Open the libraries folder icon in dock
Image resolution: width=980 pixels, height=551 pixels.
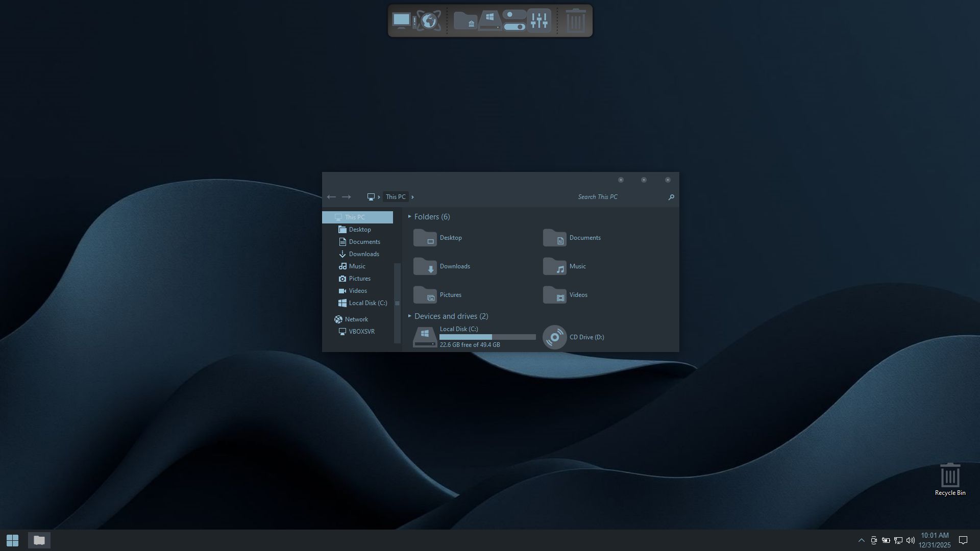[465, 21]
